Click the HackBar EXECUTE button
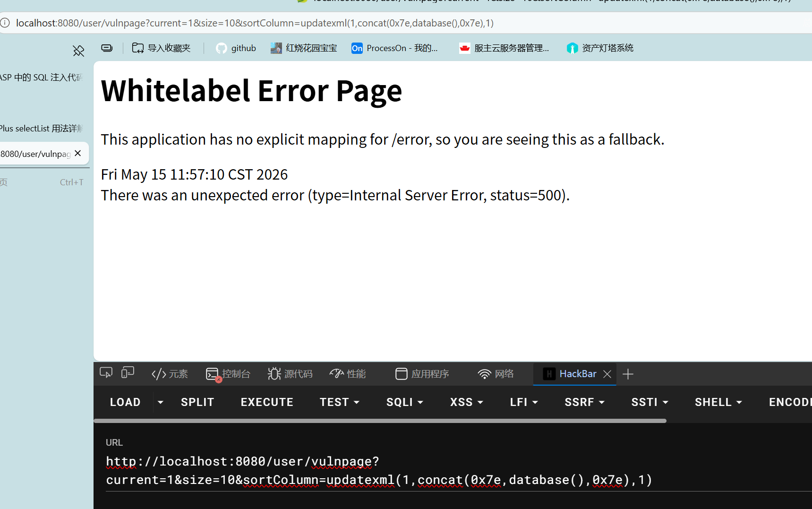Image resolution: width=812 pixels, height=509 pixels. [267, 402]
